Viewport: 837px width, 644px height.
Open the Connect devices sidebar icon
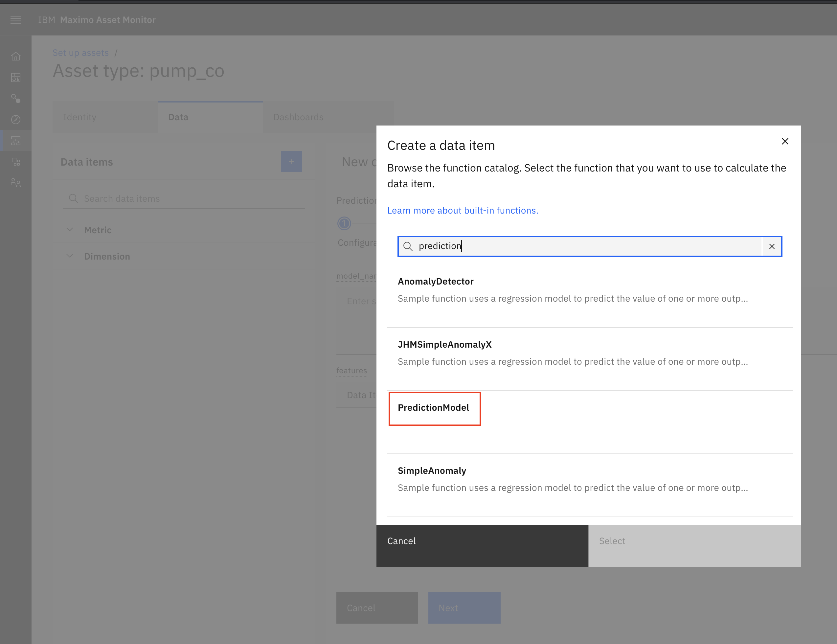[16, 99]
